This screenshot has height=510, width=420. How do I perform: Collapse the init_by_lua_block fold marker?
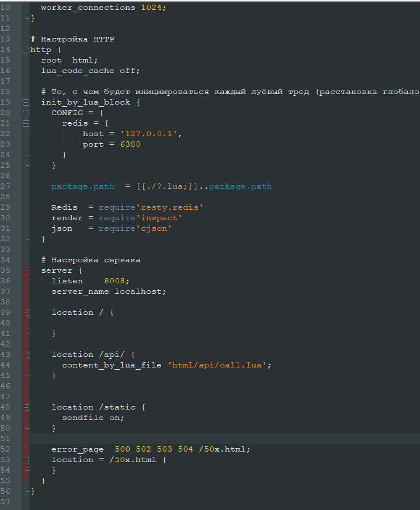(26, 102)
